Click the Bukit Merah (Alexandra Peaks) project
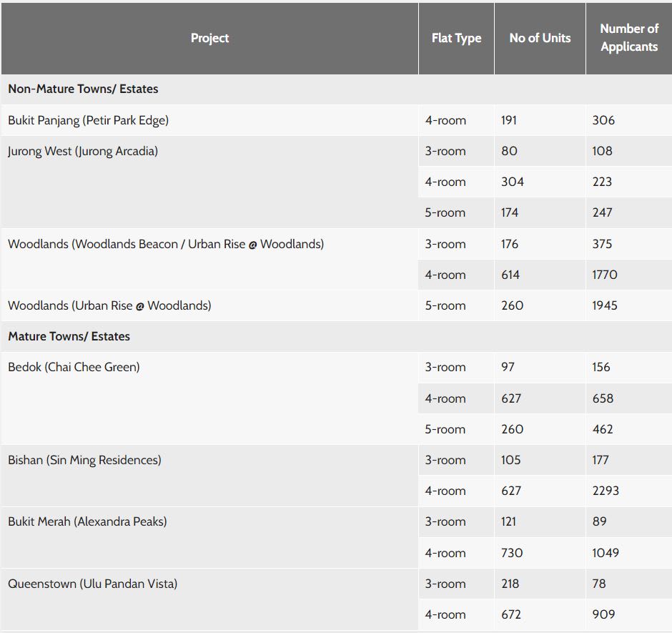Image resolution: width=672 pixels, height=633 pixels. coord(87,521)
